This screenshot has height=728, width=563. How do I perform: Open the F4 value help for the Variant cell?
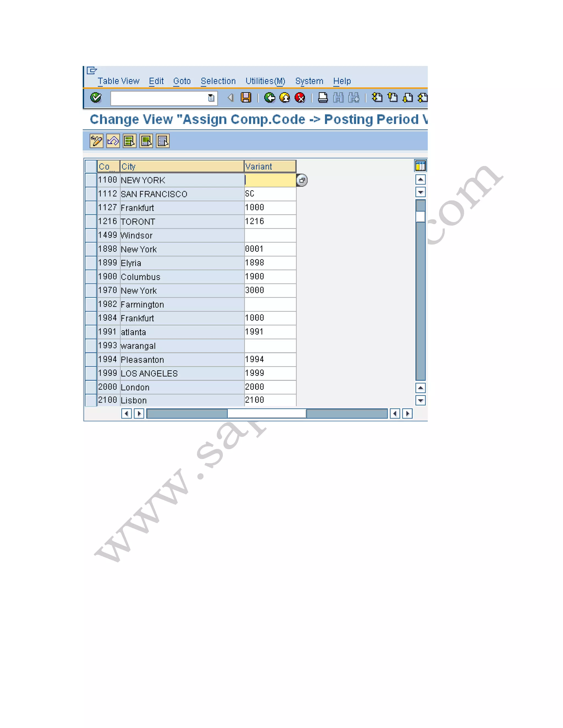coord(302,180)
